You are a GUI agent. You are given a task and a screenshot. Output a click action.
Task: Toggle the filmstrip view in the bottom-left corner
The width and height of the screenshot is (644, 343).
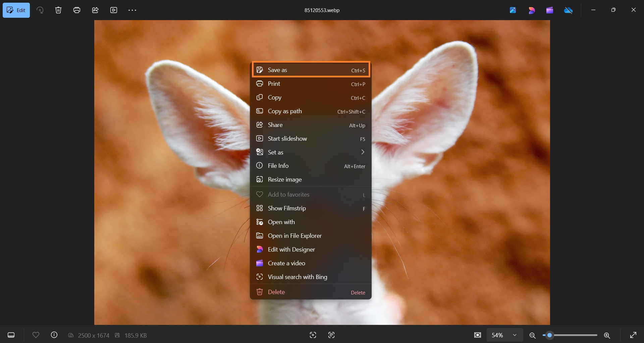(x=11, y=335)
